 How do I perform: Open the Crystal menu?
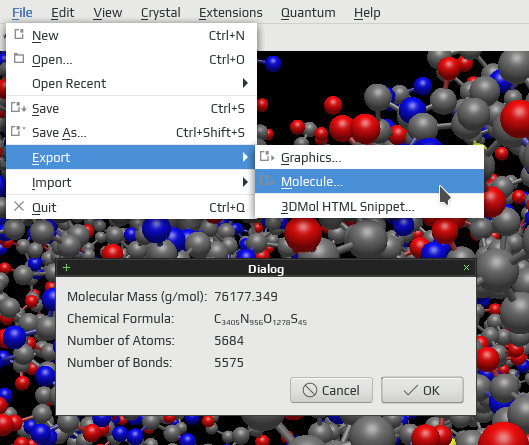(161, 13)
